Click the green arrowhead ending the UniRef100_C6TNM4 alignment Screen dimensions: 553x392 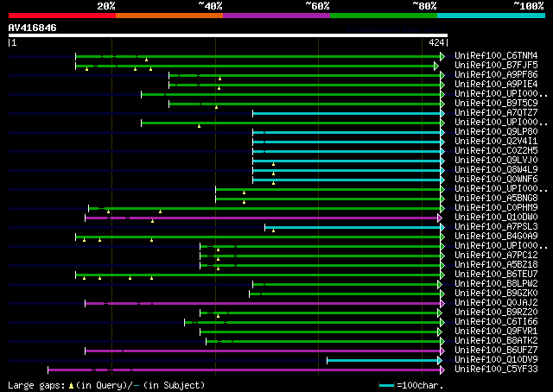442,56
